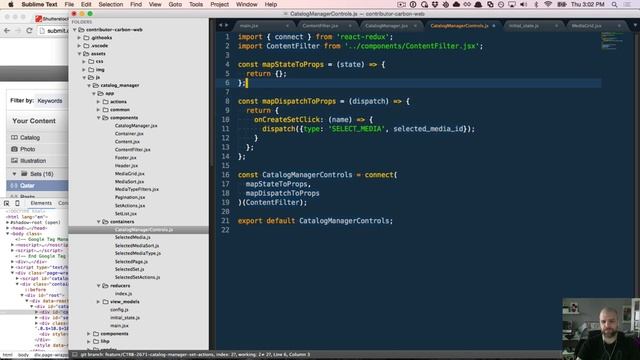Click the code minimap preview
Viewport: 640px width, 360px height.
pyautogui.click(x=612, y=41)
